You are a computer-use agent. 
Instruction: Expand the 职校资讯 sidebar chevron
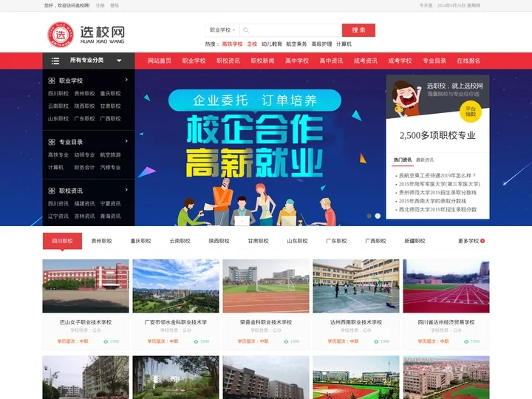(x=126, y=190)
